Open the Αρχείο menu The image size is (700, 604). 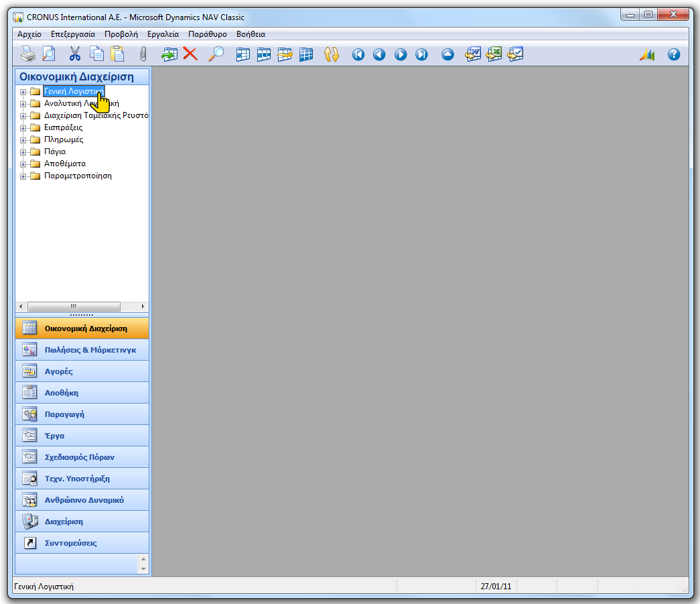pos(29,34)
